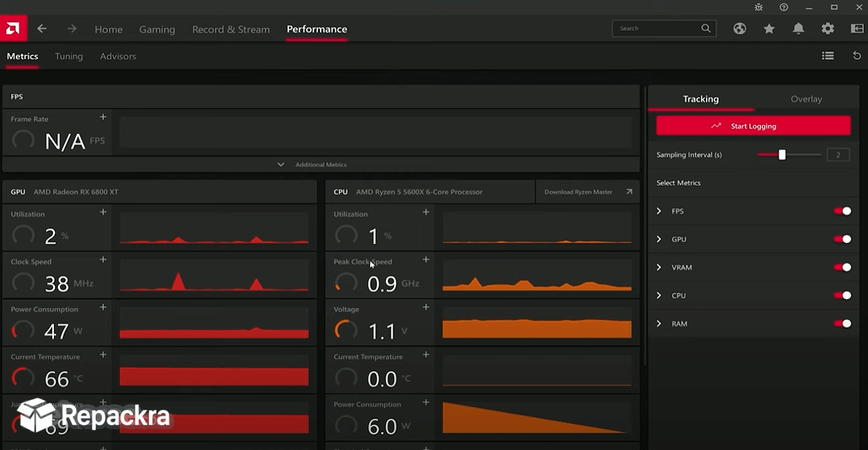Switch to list view icon
This screenshot has width=868, height=450.
coord(828,56)
